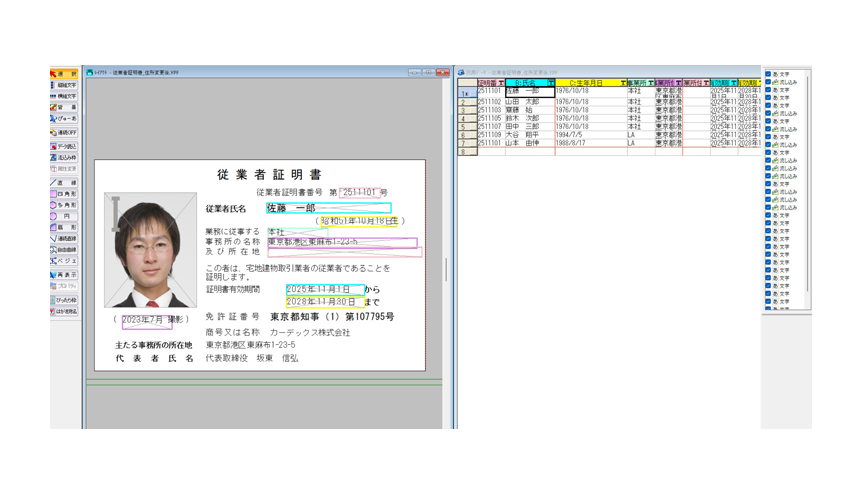Click the employee photo on the card

click(151, 251)
